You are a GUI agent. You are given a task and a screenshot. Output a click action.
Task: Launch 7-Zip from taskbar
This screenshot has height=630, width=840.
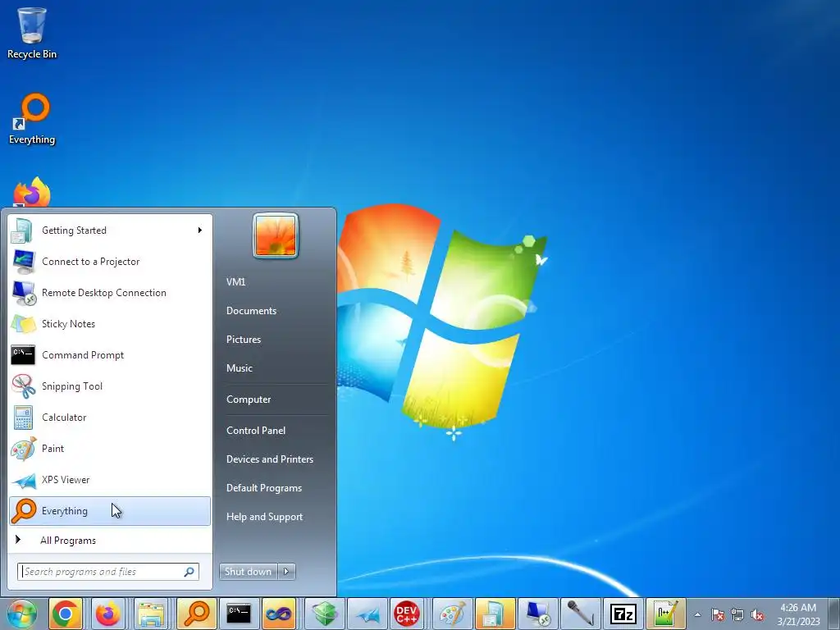pos(623,614)
